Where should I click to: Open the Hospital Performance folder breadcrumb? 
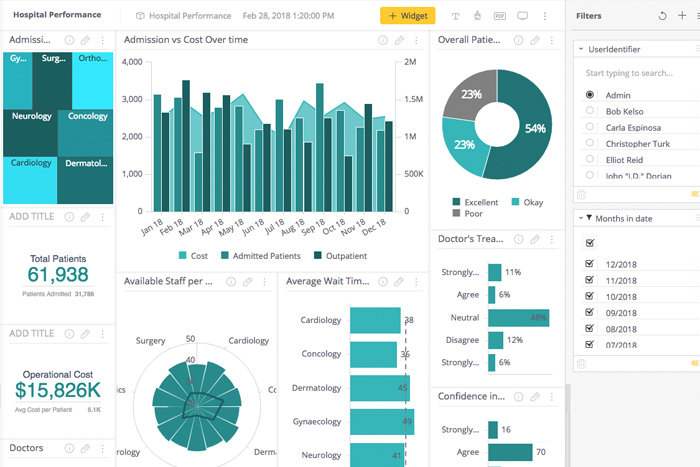pos(184,16)
